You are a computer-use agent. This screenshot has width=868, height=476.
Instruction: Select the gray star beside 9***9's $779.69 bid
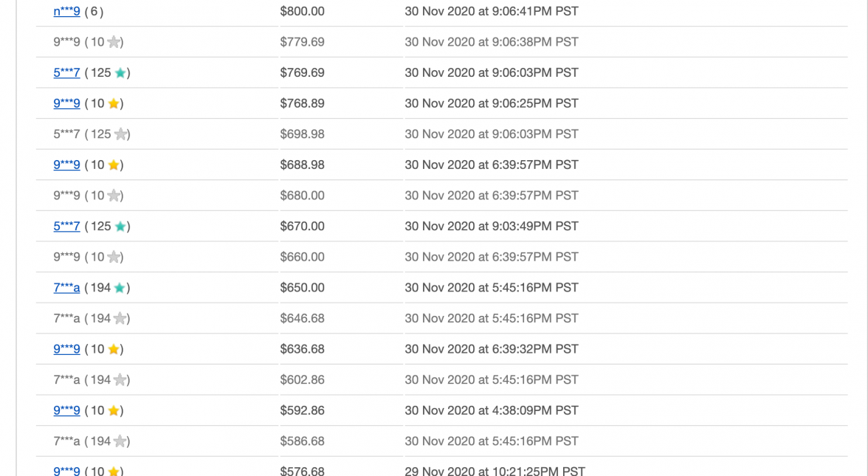114,42
